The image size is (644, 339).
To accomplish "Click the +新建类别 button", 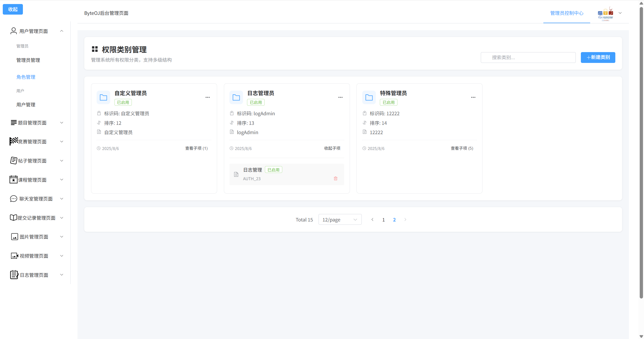I will (x=598, y=57).
